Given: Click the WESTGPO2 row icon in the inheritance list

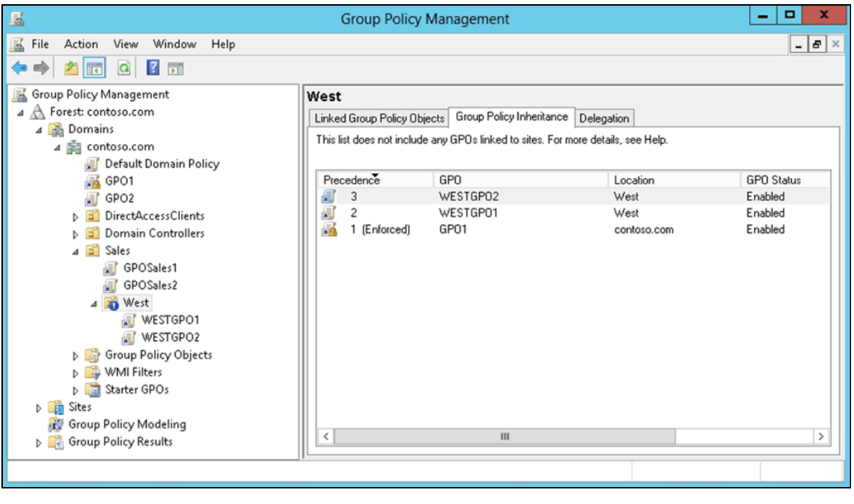Looking at the screenshot, I should 329,197.
